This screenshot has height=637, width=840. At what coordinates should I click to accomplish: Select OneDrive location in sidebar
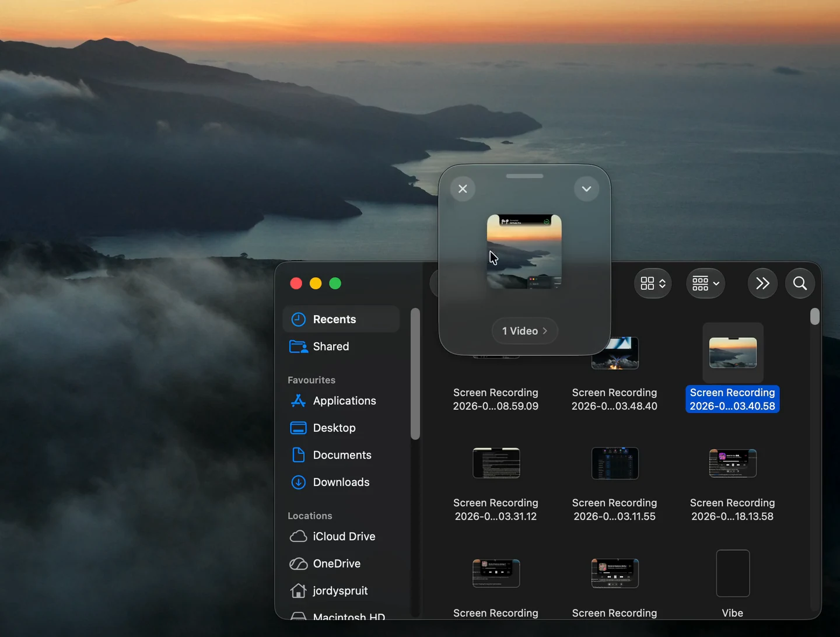(341, 563)
